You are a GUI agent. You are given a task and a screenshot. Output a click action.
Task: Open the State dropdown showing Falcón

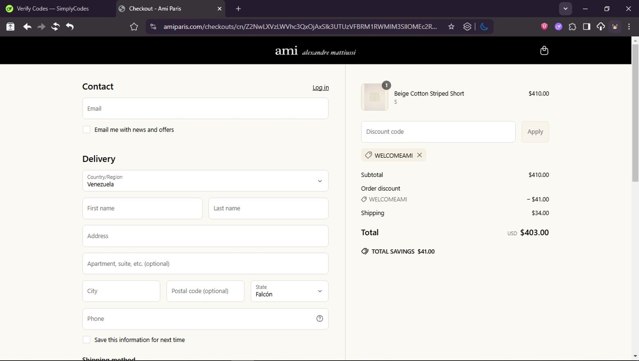(289, 291)
